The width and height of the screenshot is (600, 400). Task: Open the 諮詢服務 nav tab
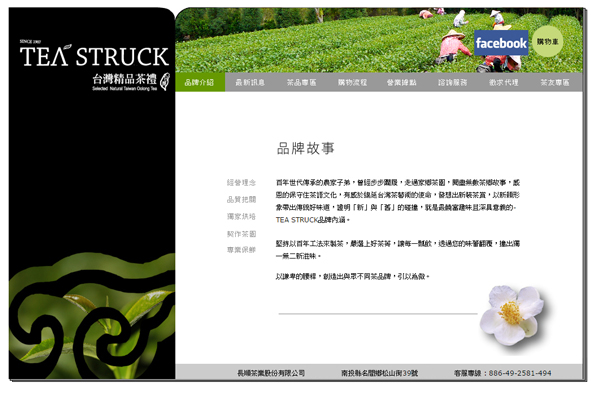452,82
